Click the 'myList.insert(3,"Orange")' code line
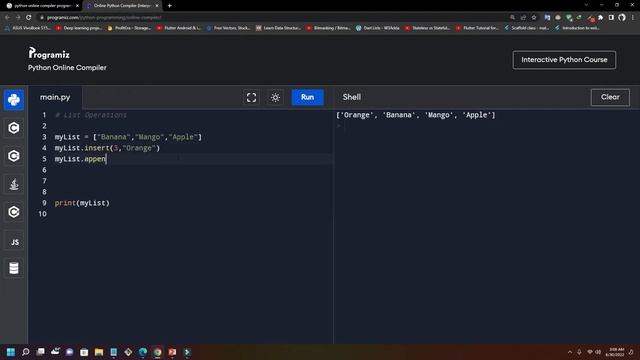The height and width of the screenshot is (360, 640). (107, 148)
